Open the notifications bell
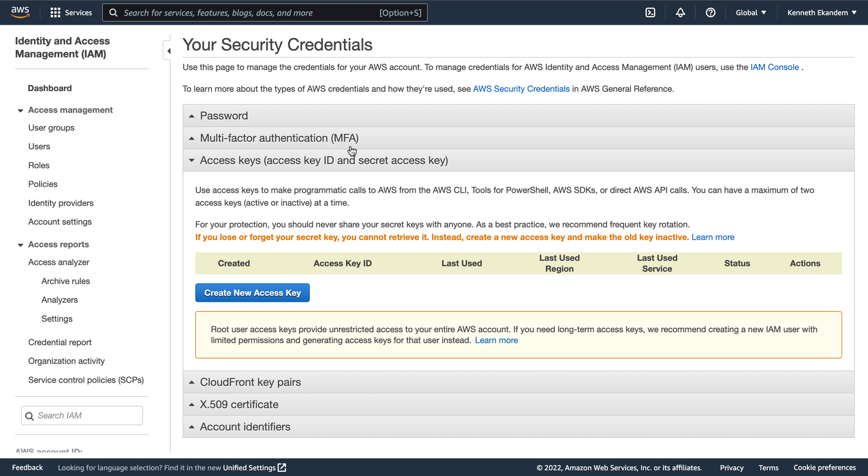 [680, 12]
